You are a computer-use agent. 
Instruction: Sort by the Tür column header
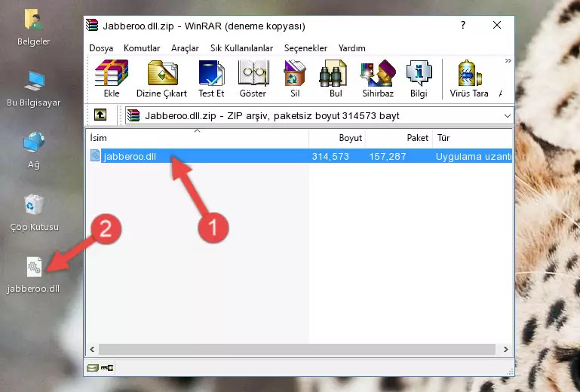[472, 137]
